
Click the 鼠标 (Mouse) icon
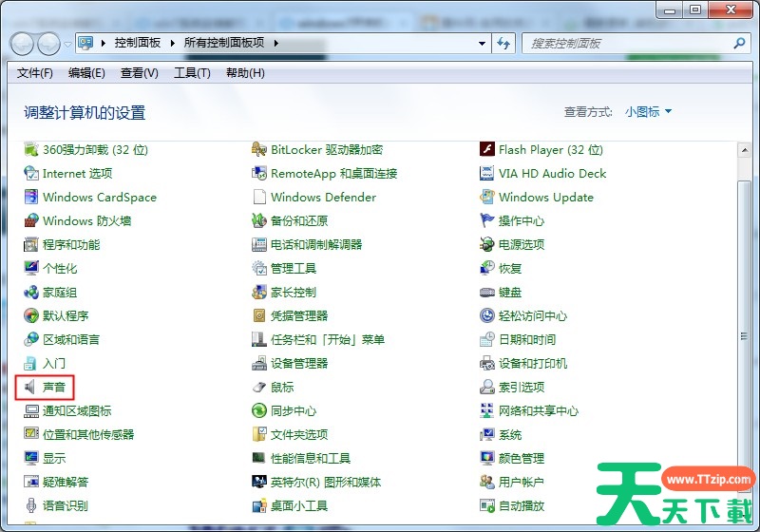pyautogui.click(x=259, y=388)
